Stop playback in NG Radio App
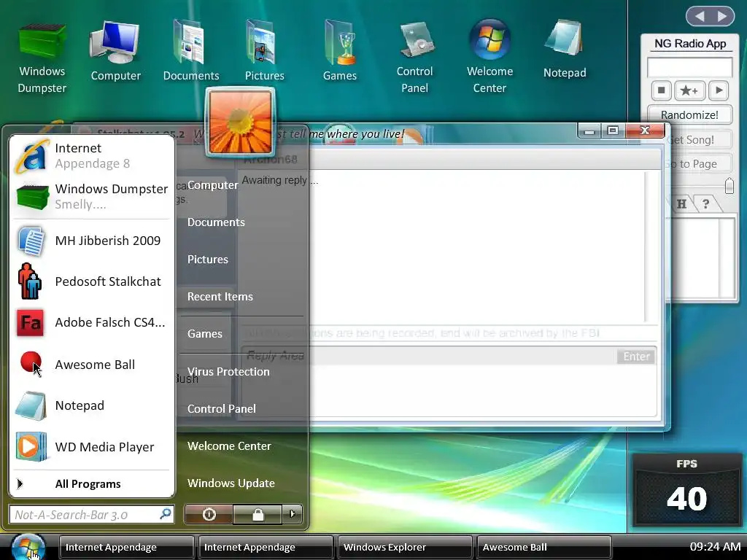Viewport: 747px width, 560px height. [661, 90]
